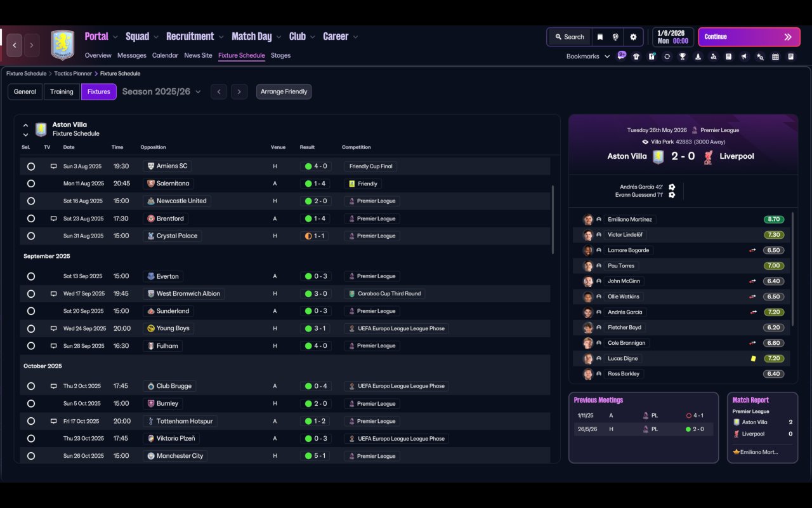
Task: Select the Everton fixture radio button
Action: point(31,276)
